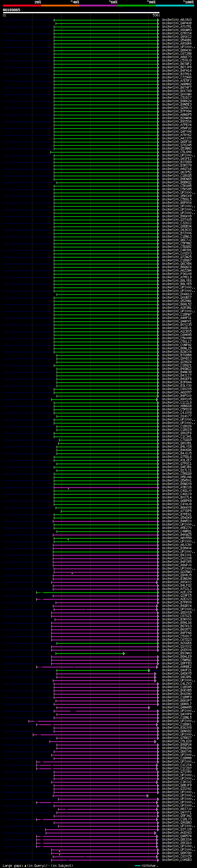Select the UniRef100_C6T2M8 label
Image resolution: width=197 pixels, height=868 pixels.
[176, 54]
